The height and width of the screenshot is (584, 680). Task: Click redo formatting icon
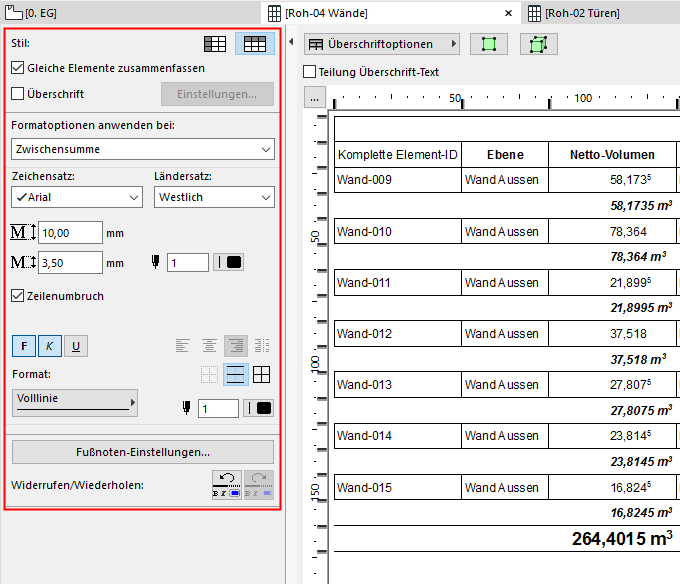[x=259, y=485]
